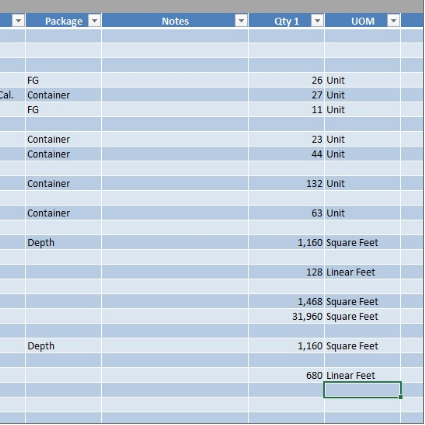
Task: Open the UOM column filter dropdown
Action: 394,21
